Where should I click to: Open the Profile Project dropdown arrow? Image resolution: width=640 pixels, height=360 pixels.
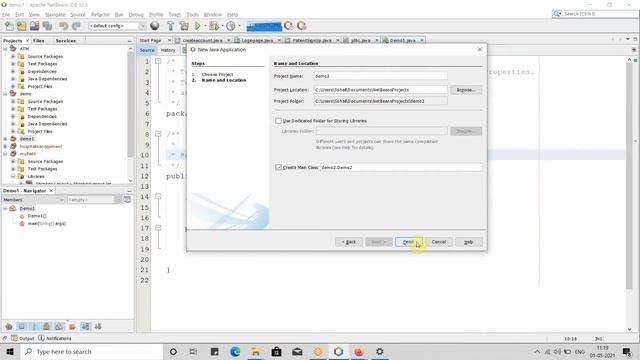coord(240,26)
